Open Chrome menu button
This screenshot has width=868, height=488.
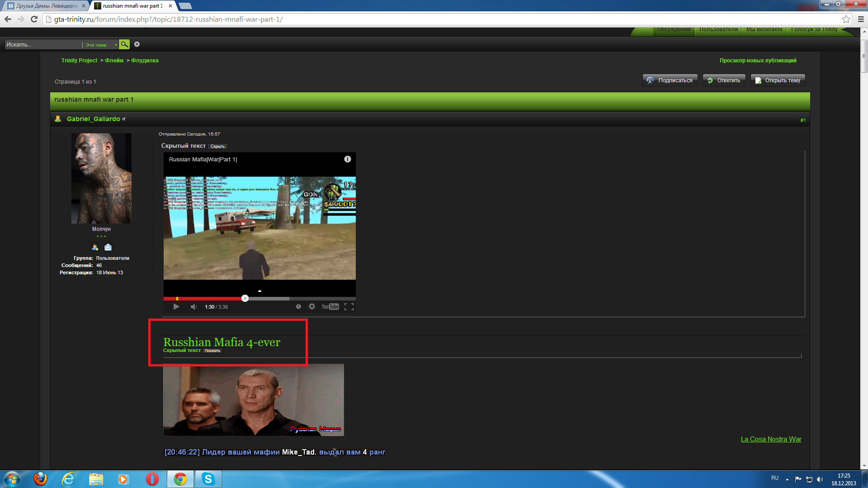(861, 19)
